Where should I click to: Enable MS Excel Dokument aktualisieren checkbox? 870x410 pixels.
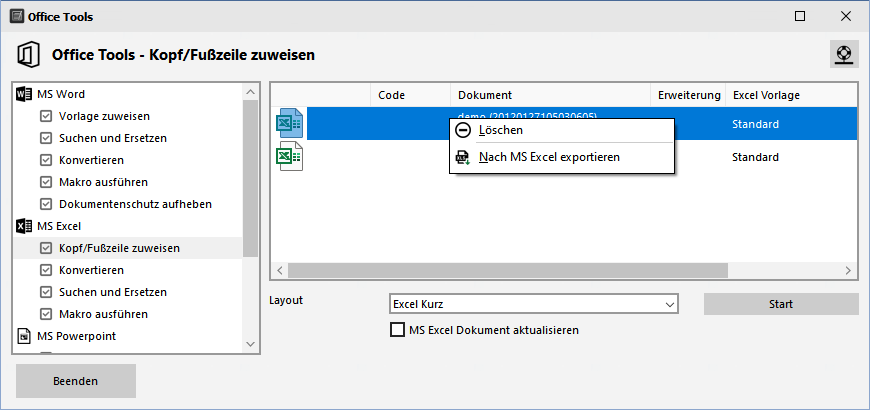(x=397, y=330)
